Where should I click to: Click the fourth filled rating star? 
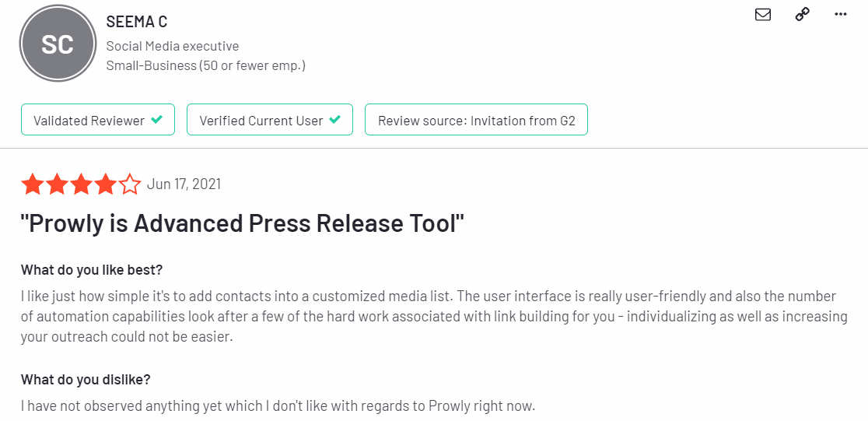coord(105,184)
